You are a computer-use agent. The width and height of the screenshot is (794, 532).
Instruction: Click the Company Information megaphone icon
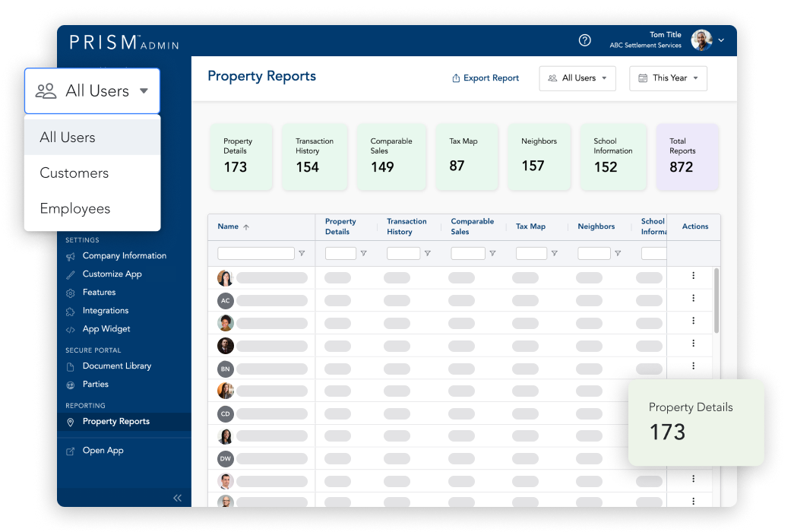[71, 256]
